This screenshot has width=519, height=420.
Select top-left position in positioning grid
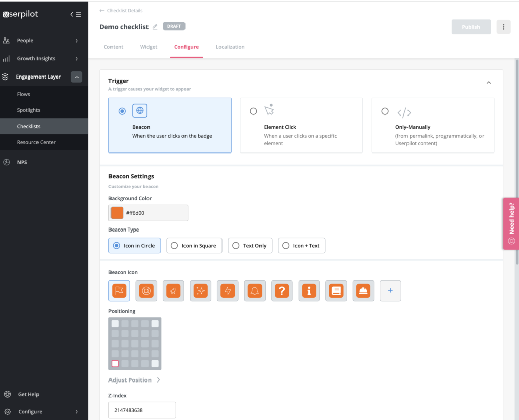click(x=115, y=324)
